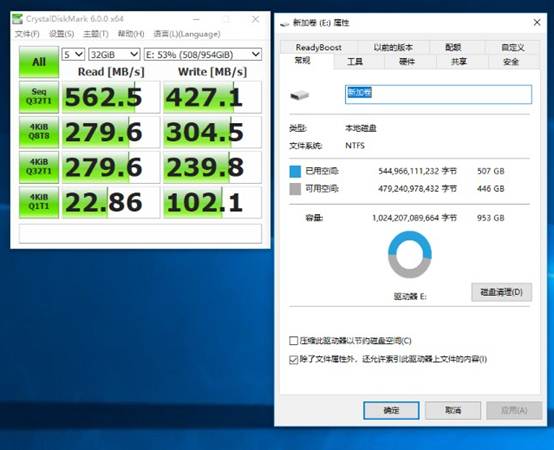Start the 4KiB Q8T8 test
This screenshot has height=450, width=554.
coord(39,132)
